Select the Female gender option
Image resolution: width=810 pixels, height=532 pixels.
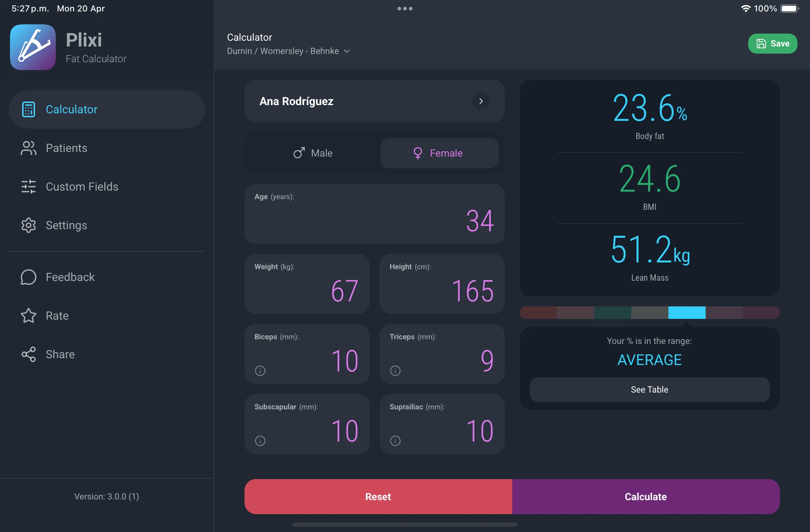pyautogui.click(x=439, y=153)
